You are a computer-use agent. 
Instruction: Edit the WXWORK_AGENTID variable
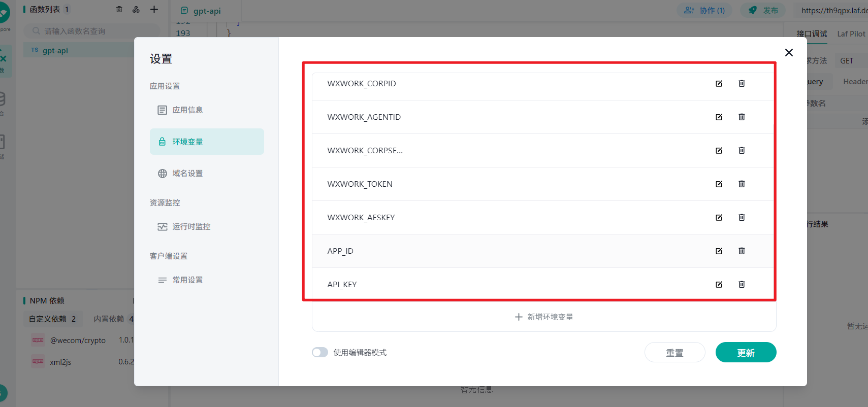(x=719, y=117)
